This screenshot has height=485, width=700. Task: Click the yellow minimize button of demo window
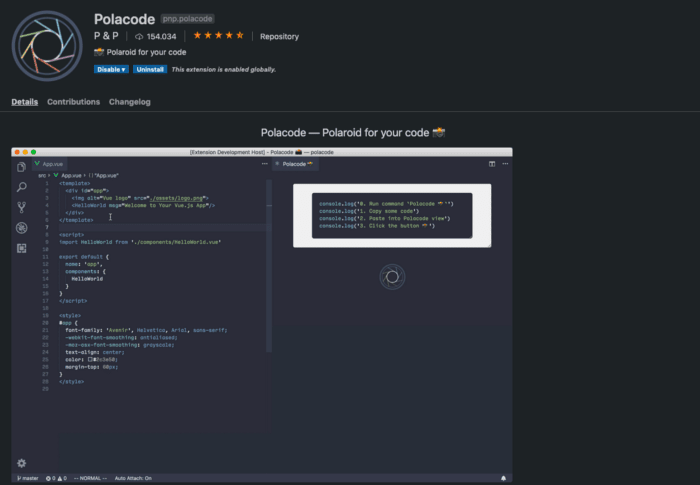[x=25, y=152]
